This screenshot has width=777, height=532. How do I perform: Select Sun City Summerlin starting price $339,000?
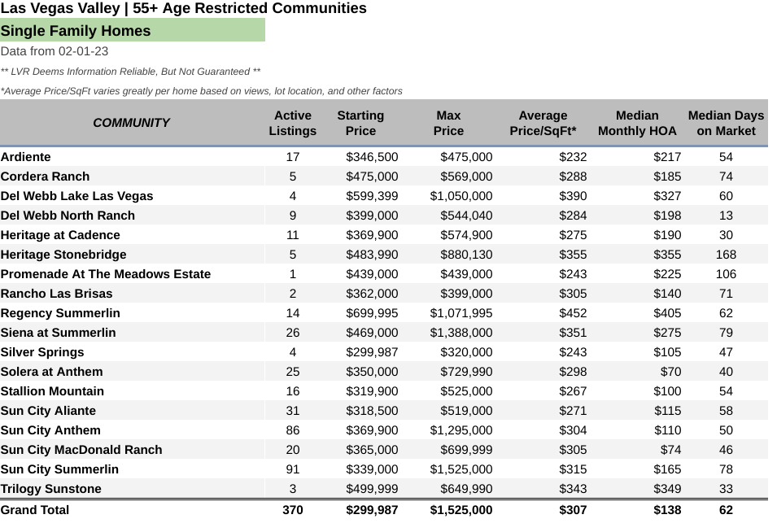372,469
